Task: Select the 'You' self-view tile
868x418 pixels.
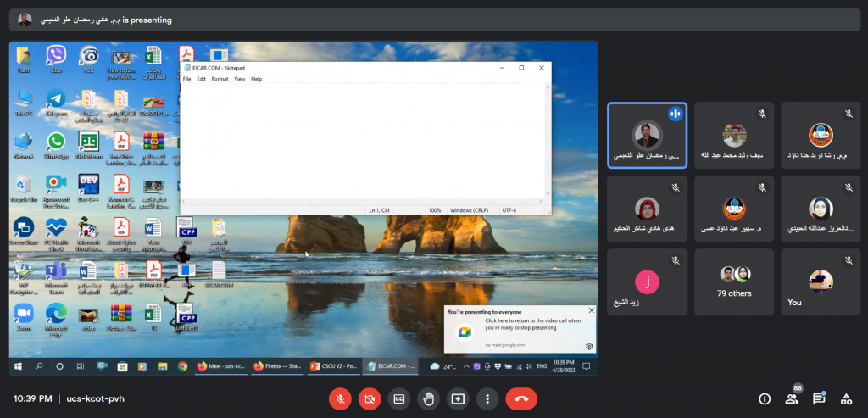Action: (x=820, y=281)
